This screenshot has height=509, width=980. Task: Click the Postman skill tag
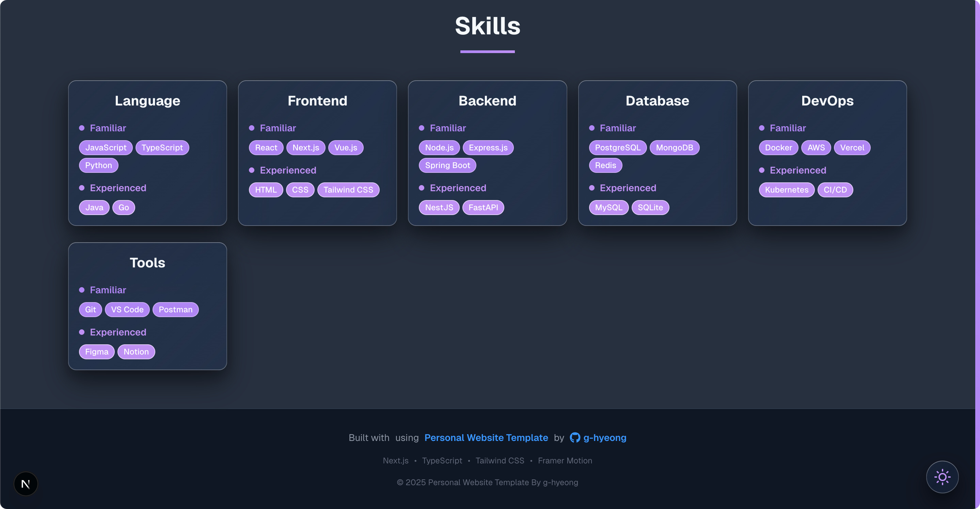click(x=175, y=309)
